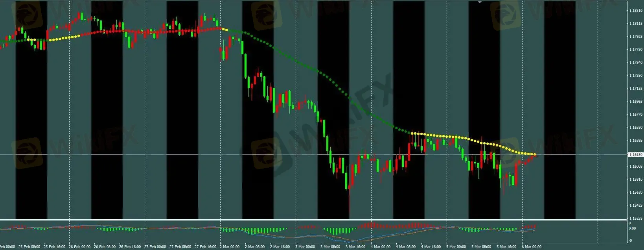
Task: Click the 5 Mar 16:00 time axis label
Action: 506,247
